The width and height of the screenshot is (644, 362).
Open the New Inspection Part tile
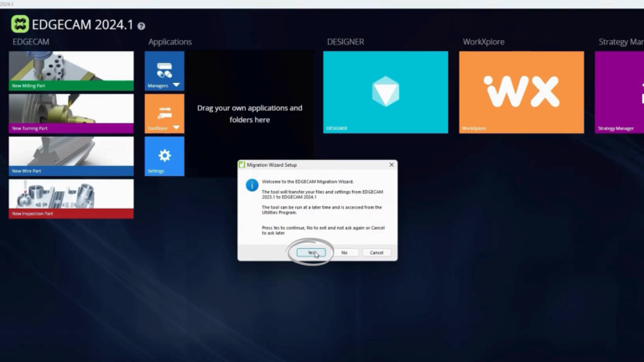click(x=71, y=199)
